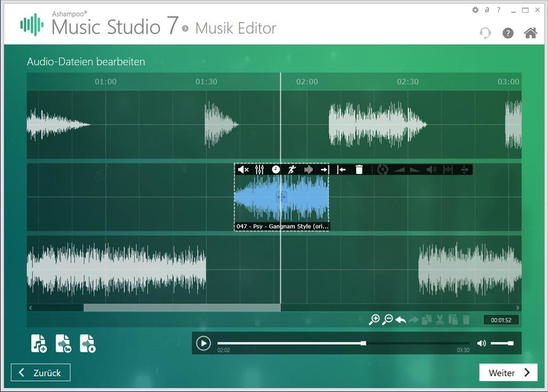The image size is (548, 392).
Task: Start playback with the play button
Action: [x=203, y=343]
